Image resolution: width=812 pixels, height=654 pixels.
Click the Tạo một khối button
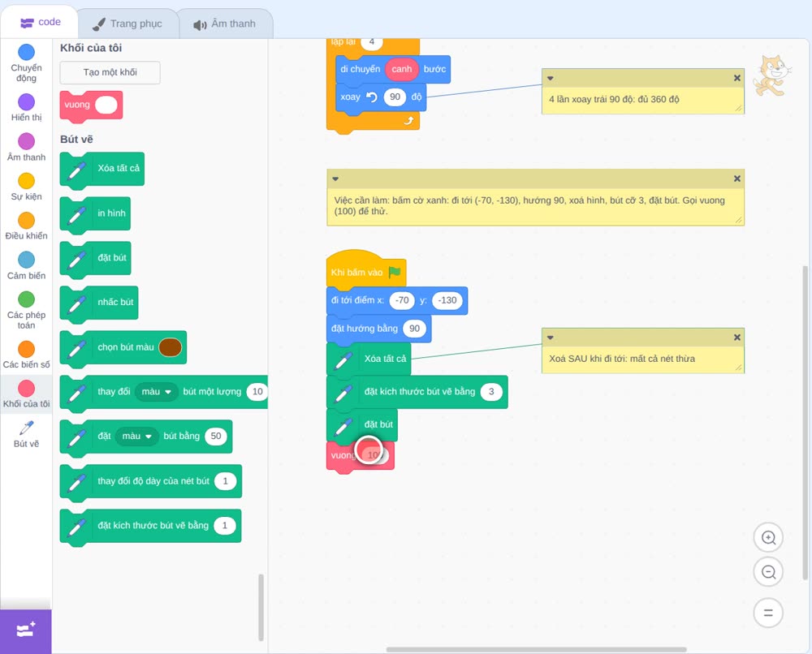click(110, 72)
